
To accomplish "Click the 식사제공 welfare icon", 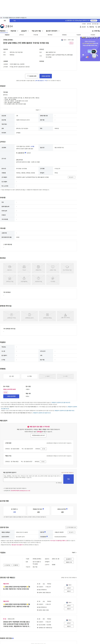I will click(53, 279).
